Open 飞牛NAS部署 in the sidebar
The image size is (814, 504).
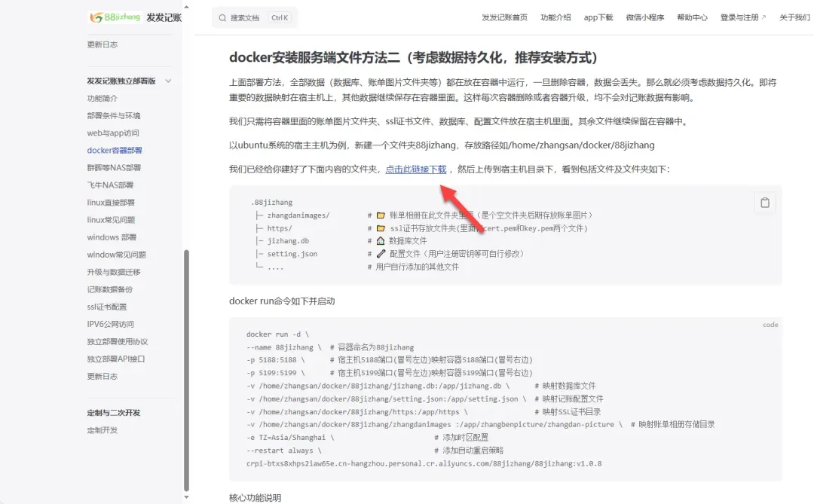point(110,185)
